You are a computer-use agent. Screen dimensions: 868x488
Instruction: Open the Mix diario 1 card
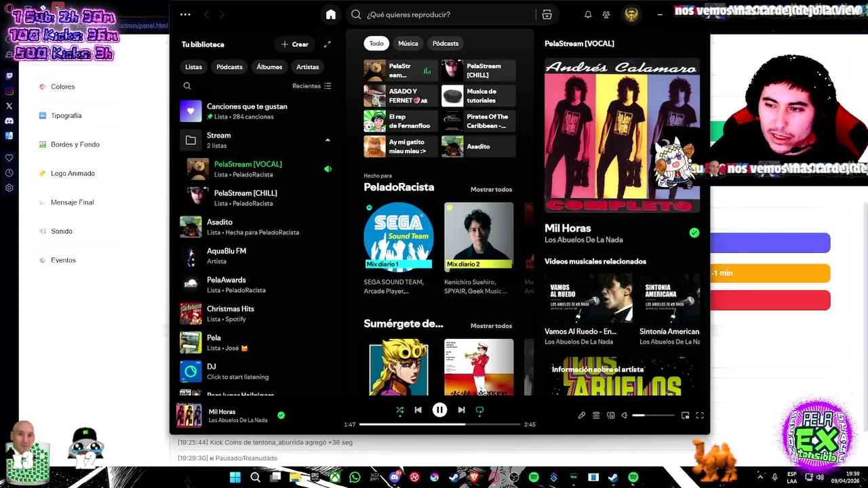click(398, 248)
